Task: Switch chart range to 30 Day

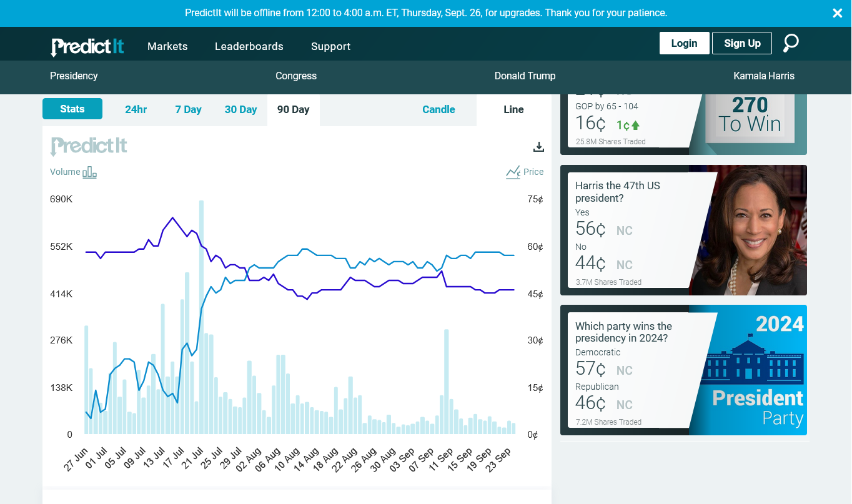Action: click(x=241, y=109)
